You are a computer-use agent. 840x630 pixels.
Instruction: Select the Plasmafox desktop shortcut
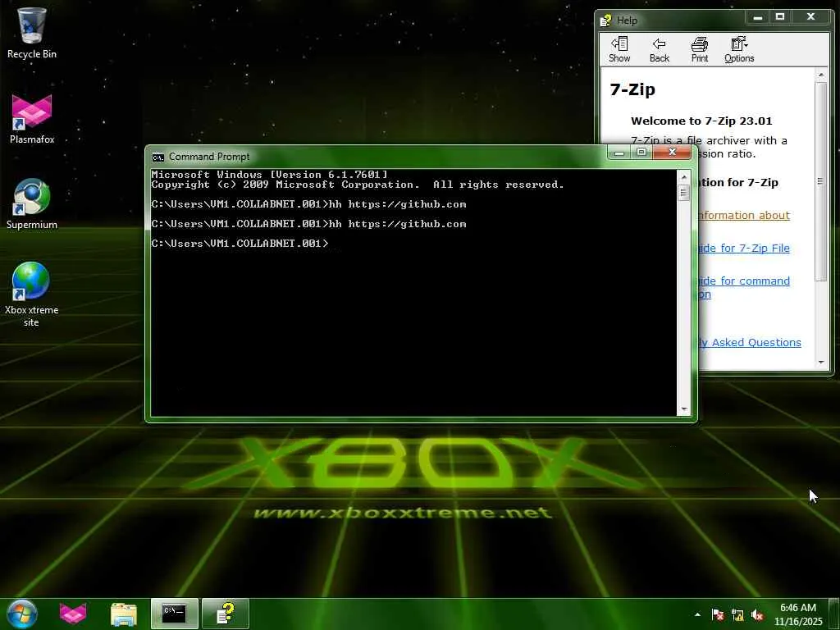(32, 119)
